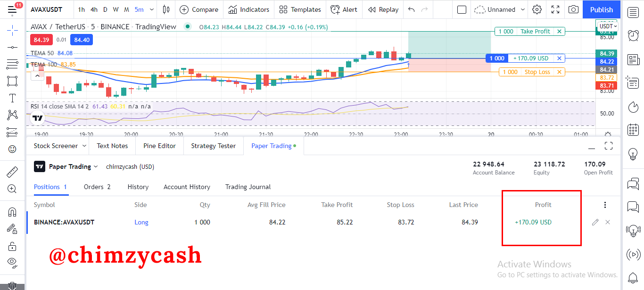Open streams play icon panel
Viewport: 644px width, 290px height.
(633, 255)
